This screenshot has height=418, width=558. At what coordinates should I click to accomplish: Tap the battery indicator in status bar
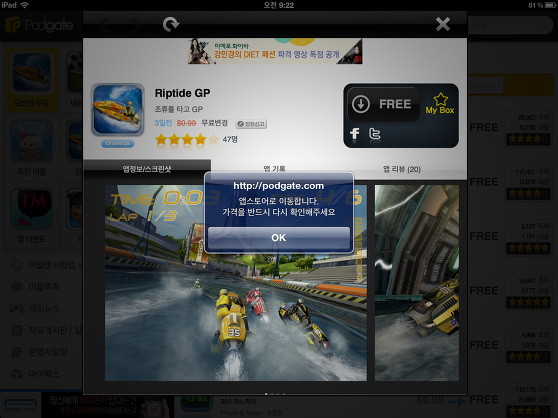(x=549, y=5)
